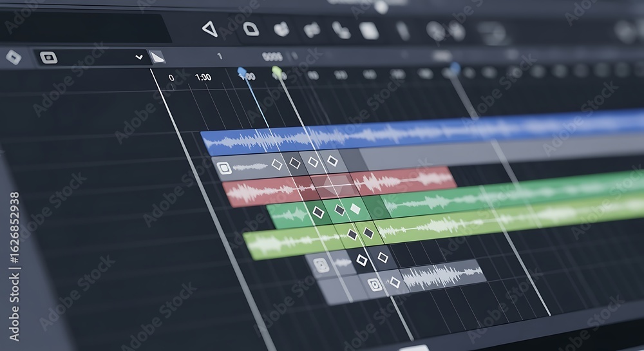Image resolution: width=644 pixels, height=351 pixels.
Task: Click the rounded icon on the small gray clip under the light green clip
Action: click(321, 265)
